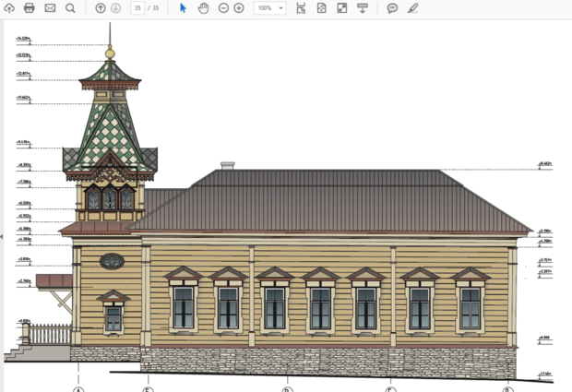Click the save to cloud upload icon
Image resolution: width=572 pixels, height=392 pixels.
tap(8, 7)
